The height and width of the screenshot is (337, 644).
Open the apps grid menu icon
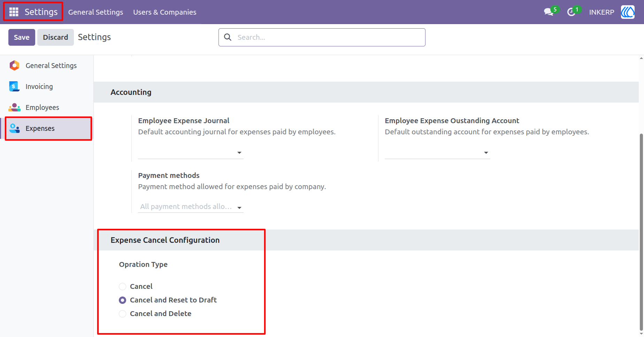coord(14,12)
